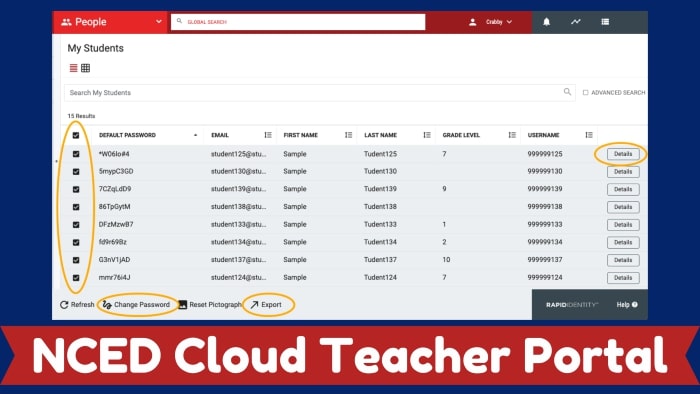Viewport: 700px width, 394px height.
Task: Uncheck the row for Tudent138
Action: 76,207
